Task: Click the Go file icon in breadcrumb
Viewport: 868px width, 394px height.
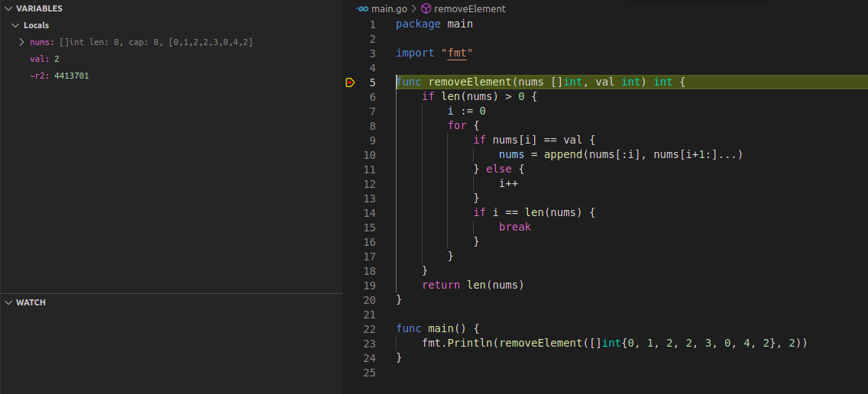Action: click(363, 9)
